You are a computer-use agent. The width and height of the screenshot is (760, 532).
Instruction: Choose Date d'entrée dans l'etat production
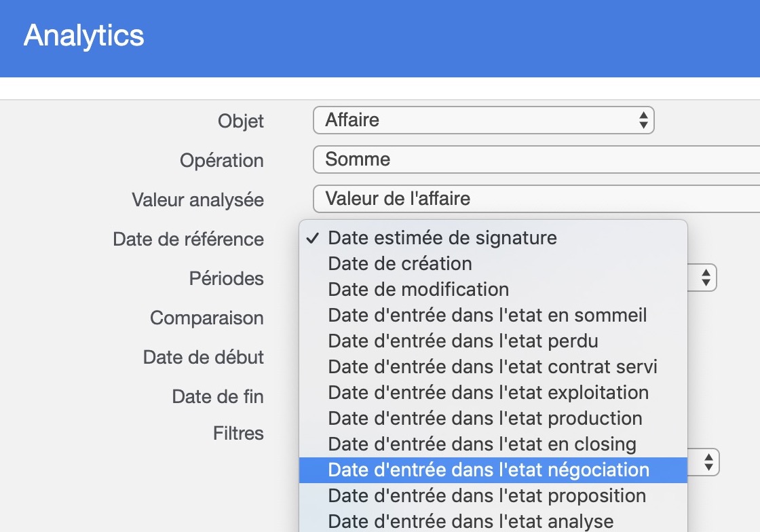click(x=493, y=418)
